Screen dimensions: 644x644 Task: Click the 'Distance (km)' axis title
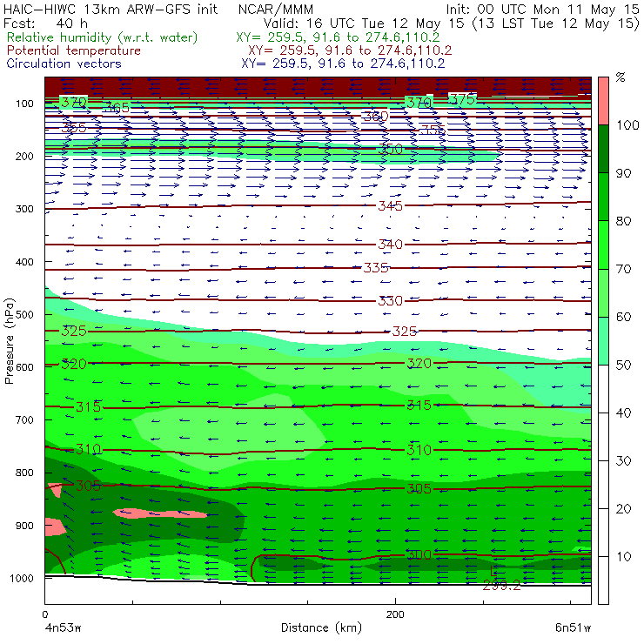click(322, 628)
